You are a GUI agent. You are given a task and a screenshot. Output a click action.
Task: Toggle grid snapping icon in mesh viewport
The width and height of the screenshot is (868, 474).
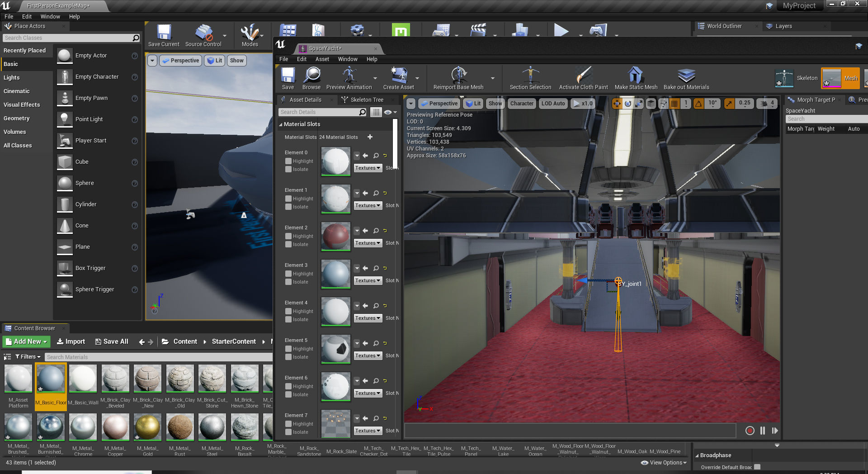(x=675, y=104)
